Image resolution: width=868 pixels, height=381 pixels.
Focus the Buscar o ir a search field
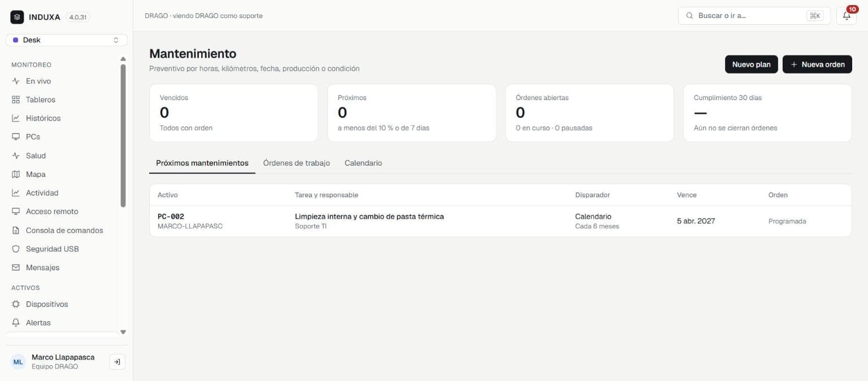tap(755, 16)
